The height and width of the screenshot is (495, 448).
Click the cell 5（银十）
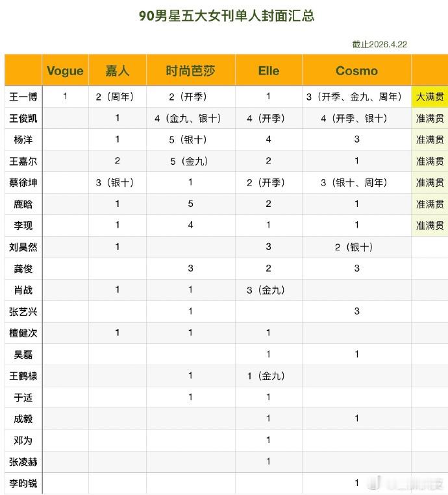(x=190, y=139)
